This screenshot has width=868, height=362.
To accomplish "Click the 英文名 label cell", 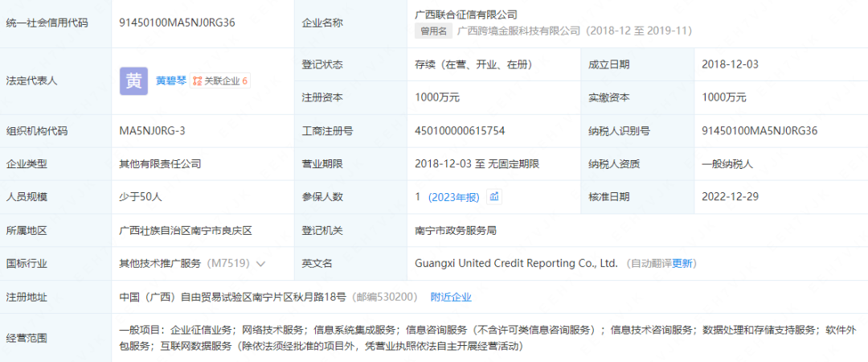I will (350, 264).
